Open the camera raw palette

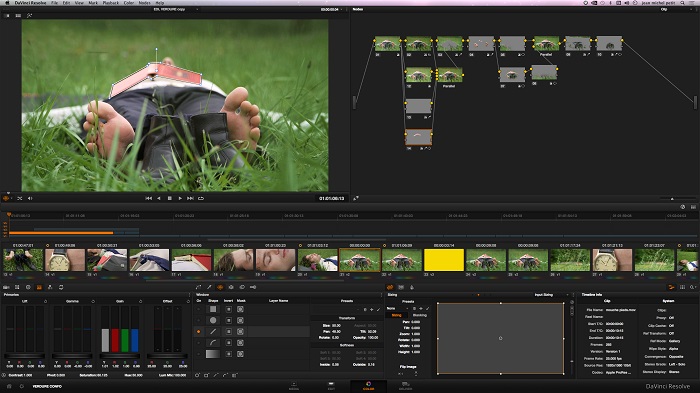(6, 287)
